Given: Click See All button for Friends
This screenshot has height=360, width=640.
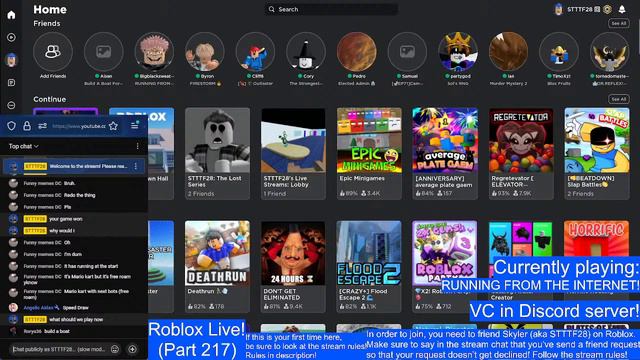Looking at the screenshot, I should (x=618, y=23).
